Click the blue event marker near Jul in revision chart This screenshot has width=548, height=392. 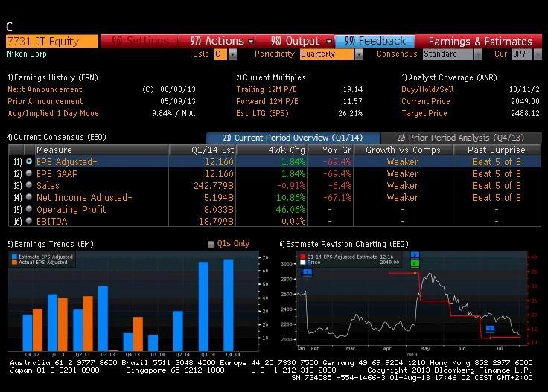coord(491,329)
